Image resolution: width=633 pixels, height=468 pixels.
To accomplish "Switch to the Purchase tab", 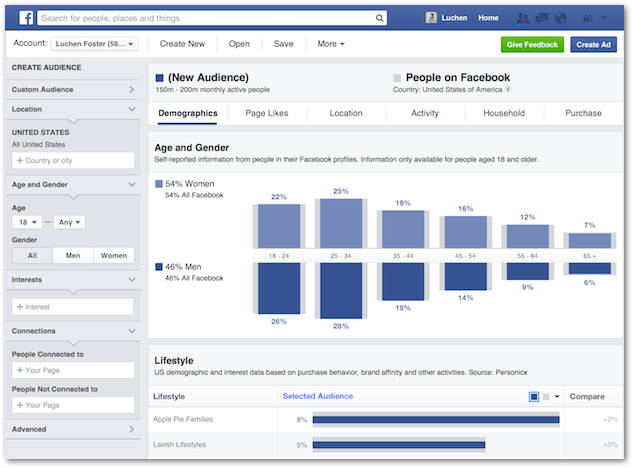I will click(583, 113).
